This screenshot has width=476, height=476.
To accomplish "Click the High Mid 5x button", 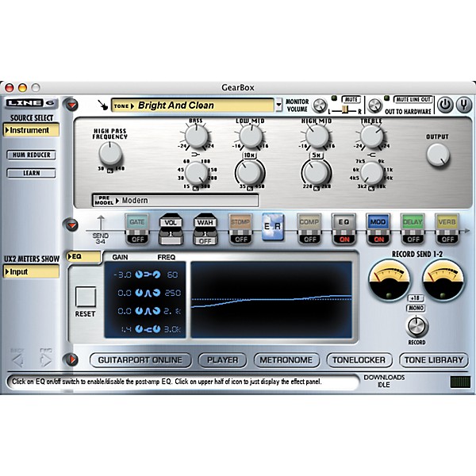I will 316,155.
